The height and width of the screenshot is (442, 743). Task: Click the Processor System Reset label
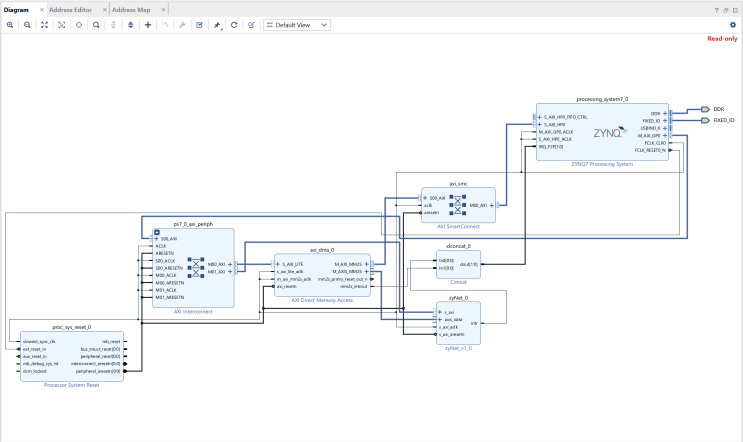coord(72,385)
